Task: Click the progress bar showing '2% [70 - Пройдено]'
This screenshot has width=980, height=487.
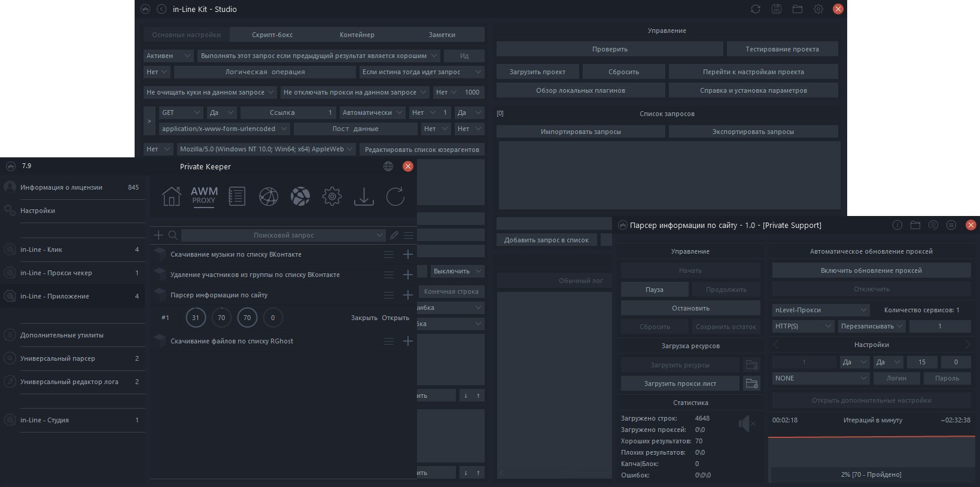Action: tap(871, 474)
